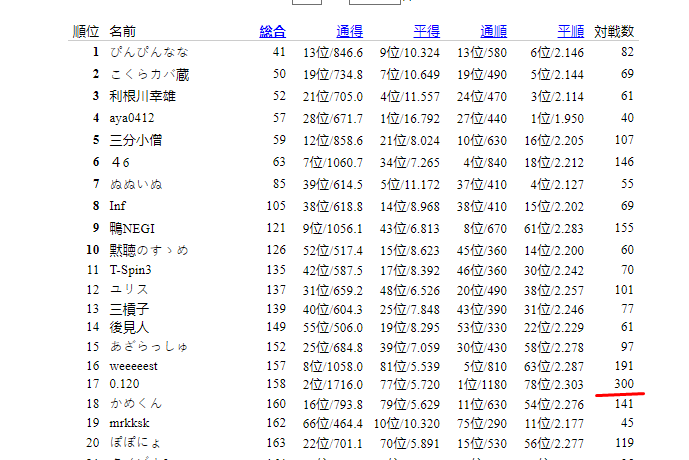Click 4位/2.127 in ぬぬいぬ row
The height and width of the screenshot is (460, 689).
(557, 185)
